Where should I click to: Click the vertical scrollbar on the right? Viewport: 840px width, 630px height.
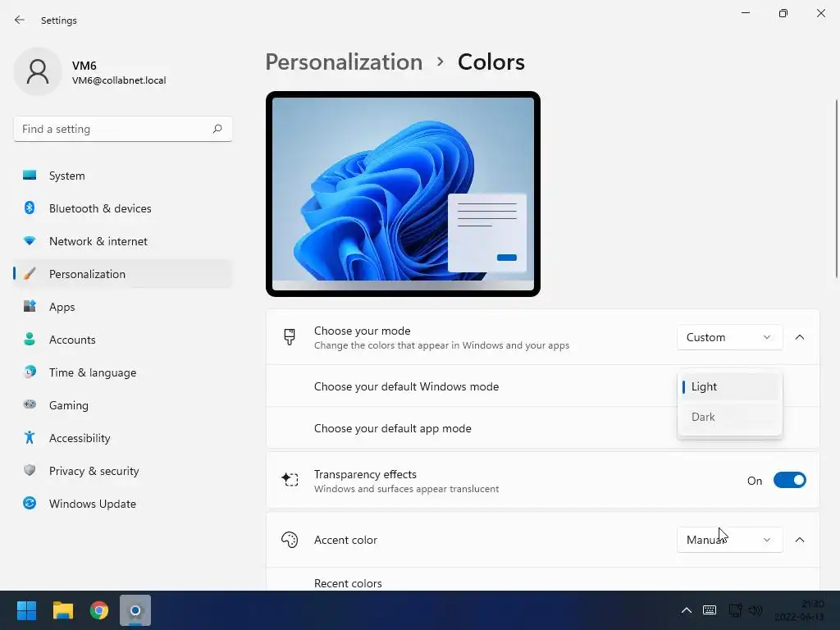pyautogui.click(x=836, y=189)
